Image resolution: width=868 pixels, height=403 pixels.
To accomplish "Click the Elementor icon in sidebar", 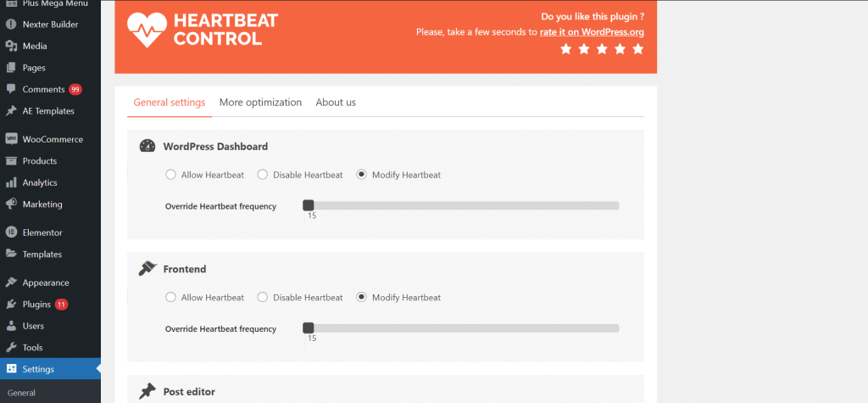I will pos(11,232).
